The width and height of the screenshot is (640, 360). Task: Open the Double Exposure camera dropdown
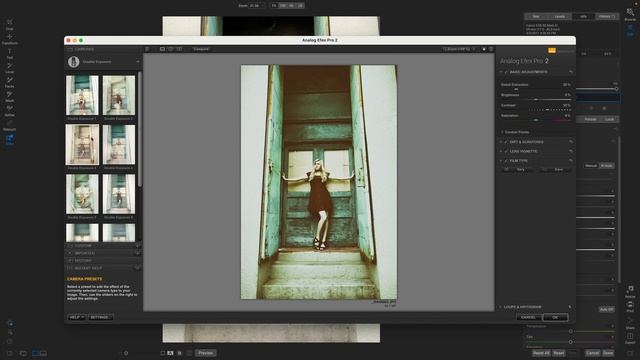tap(138, 62)
